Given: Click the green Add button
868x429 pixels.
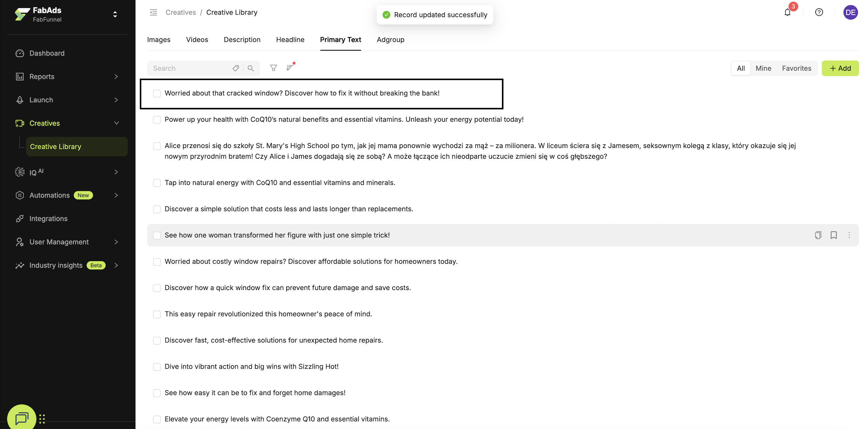Looking at the screenshot, I should tap(840, 69).
